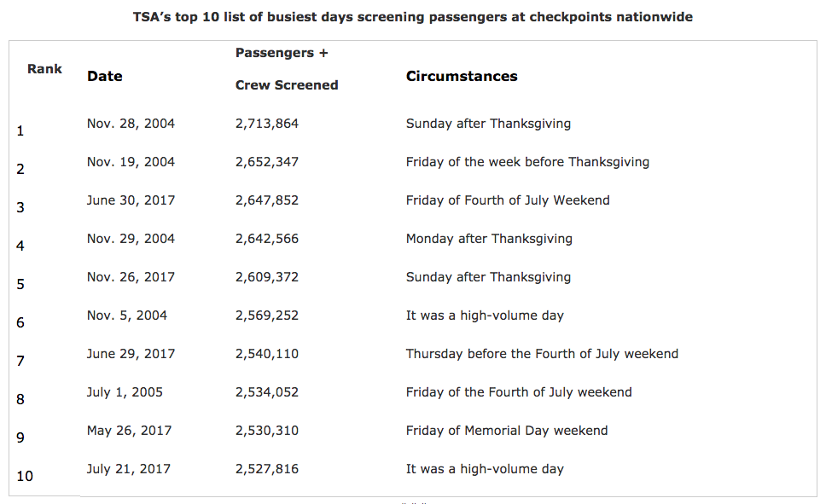Select the Nov. 26, 2017 date cell

[x=131, y=277]
